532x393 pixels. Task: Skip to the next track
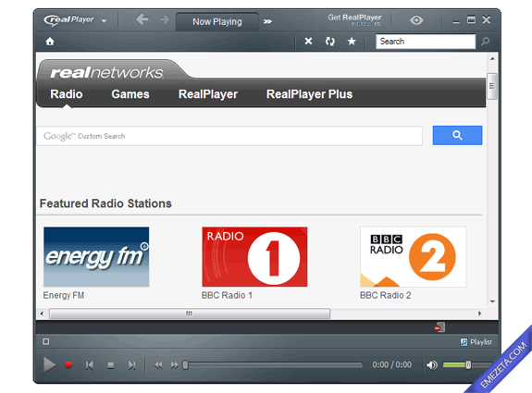coord(131,365)
